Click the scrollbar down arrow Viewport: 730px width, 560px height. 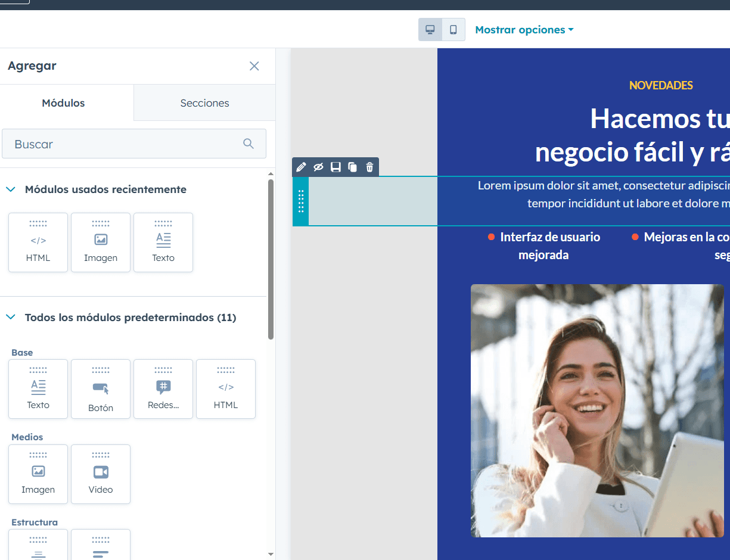(271, 554)
